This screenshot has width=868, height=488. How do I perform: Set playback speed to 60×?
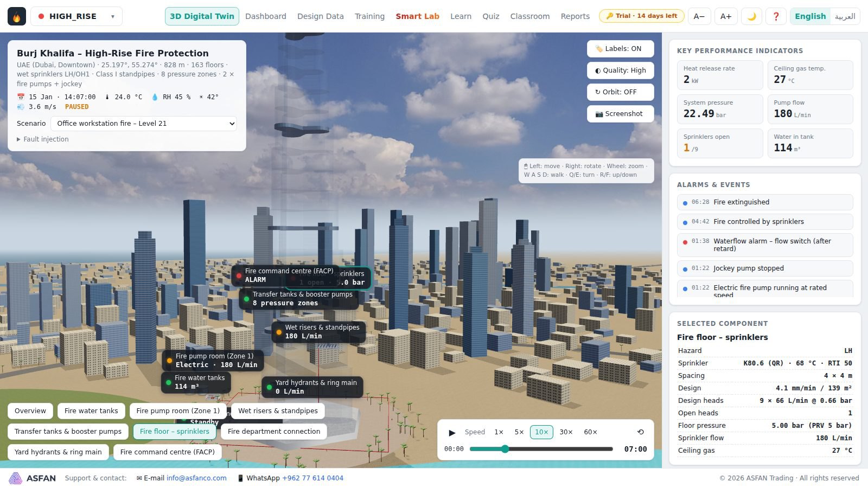coord(590,432)
